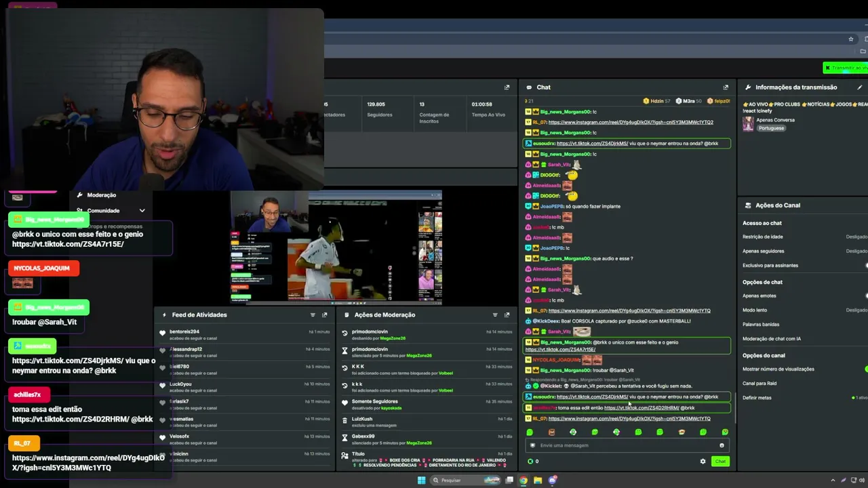This screenshot has height=488, width=868.
Task: Click the Contagem de Inscritos stat
Action: click(x=434, y=113)
